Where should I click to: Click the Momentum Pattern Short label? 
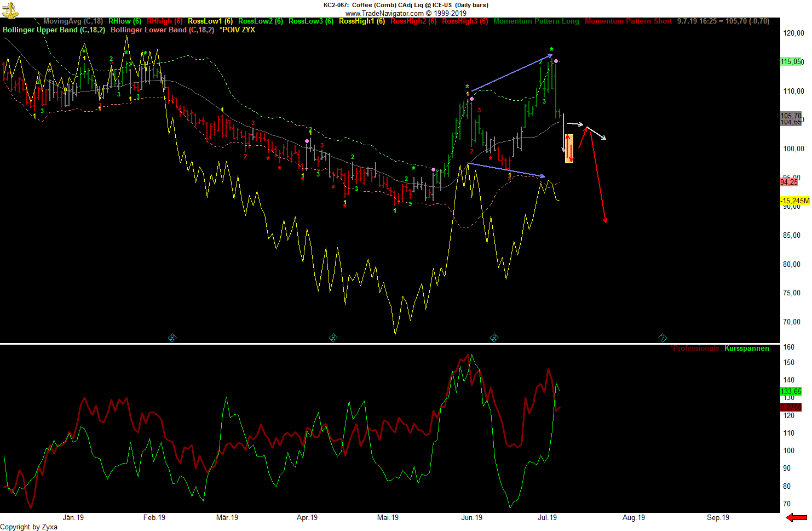(x=629, y=21)
